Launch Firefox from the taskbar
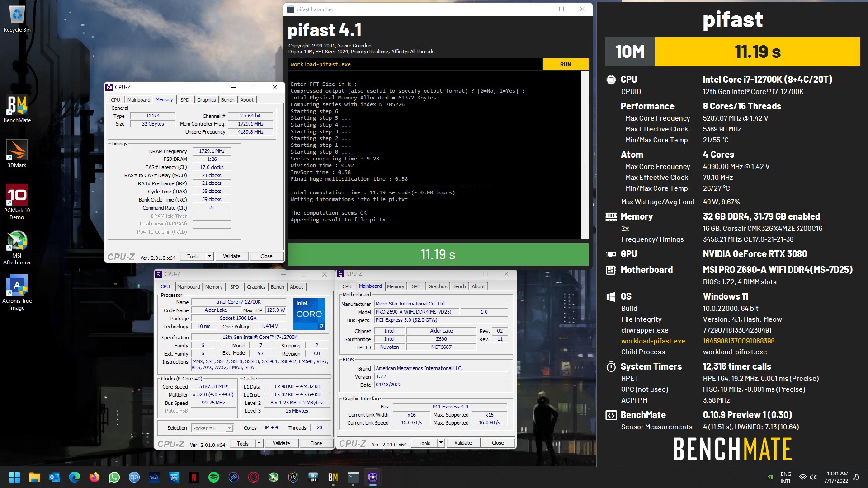The width and height of the screenshot is (868, 488). point(94,477)
